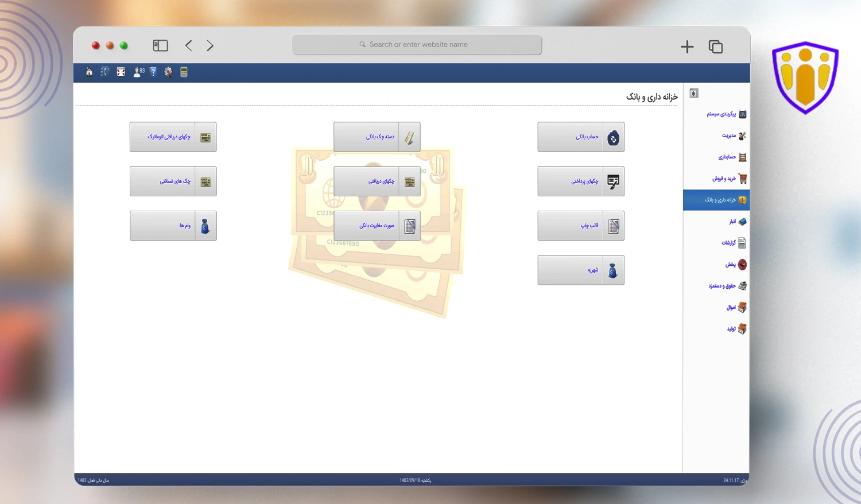Screen dimensions: 861x504
Task: Go back with the browser back arrow
Action: 188,45
